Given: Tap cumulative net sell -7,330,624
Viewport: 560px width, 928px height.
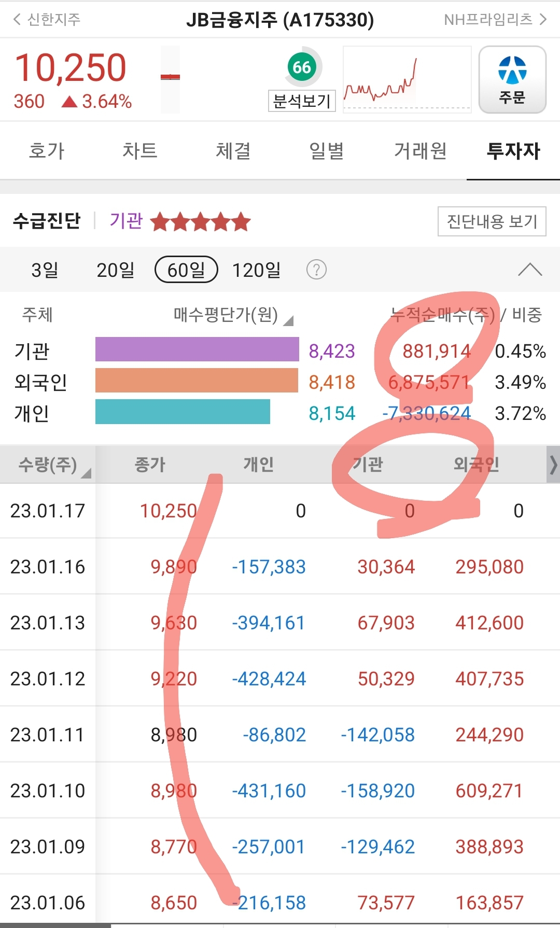Looking at the screenshot, I should pyautogui.click(x=426, y=413).
